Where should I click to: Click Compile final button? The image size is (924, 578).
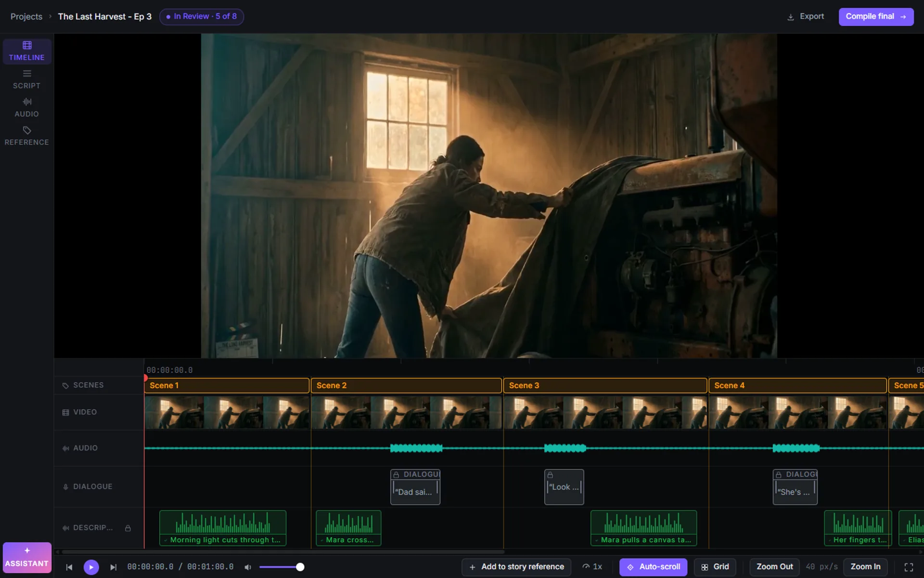coord(876,16)
